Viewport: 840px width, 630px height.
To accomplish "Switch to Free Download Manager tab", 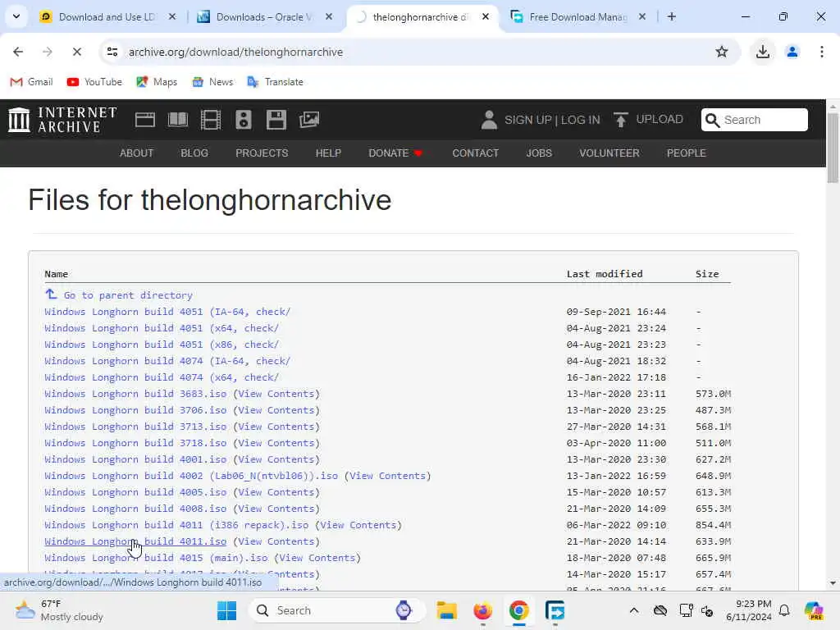I will click(x=577, y=17).
